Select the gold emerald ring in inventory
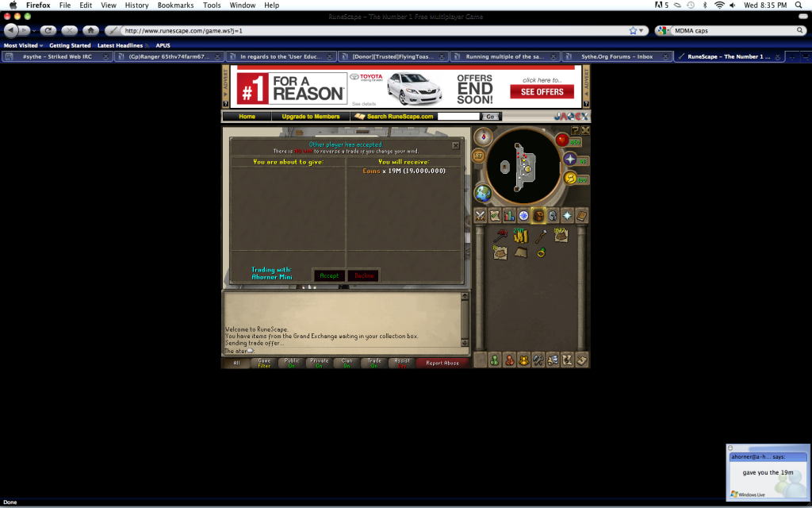Screen dimensions: 812x508 pos(541,252)
